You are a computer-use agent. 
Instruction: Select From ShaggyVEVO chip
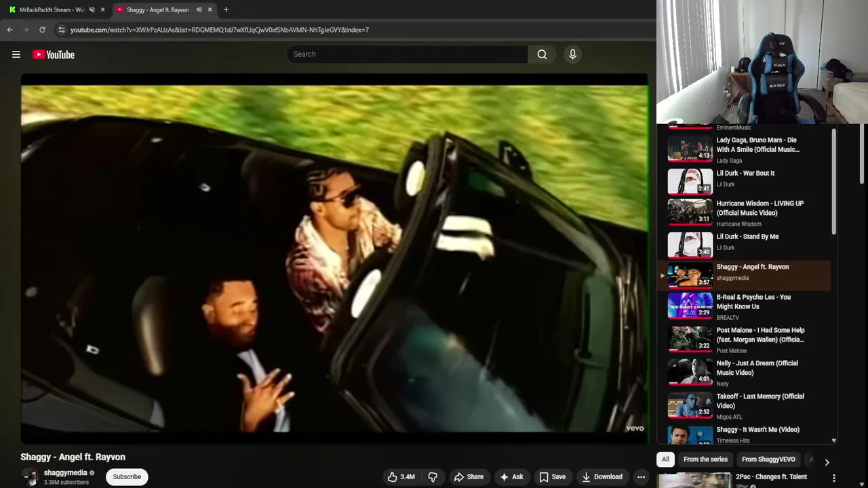[768, 460]
